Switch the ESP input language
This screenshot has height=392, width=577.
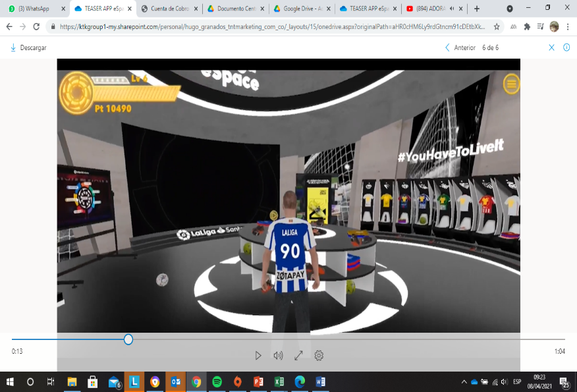coord(517,381)
